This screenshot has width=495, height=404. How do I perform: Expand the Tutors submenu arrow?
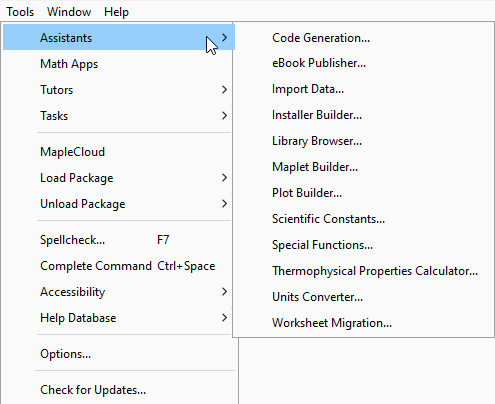pos(224,90)
